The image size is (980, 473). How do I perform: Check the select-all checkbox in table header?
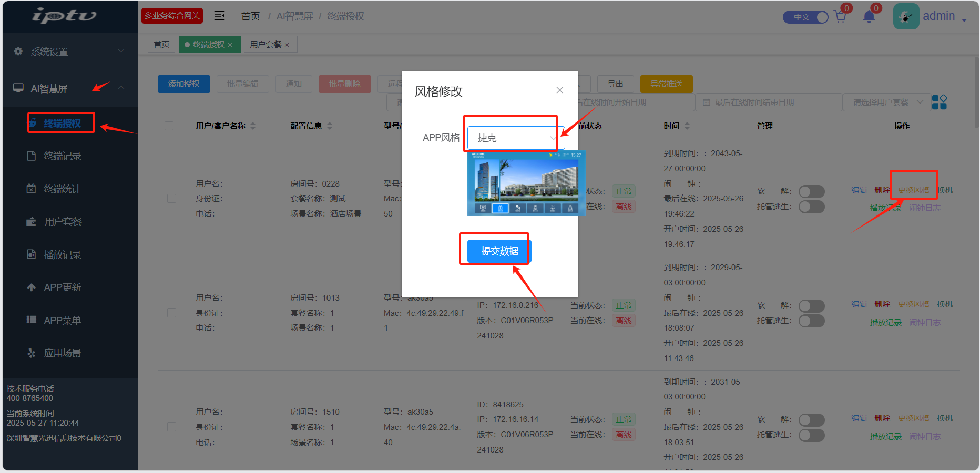169,126
